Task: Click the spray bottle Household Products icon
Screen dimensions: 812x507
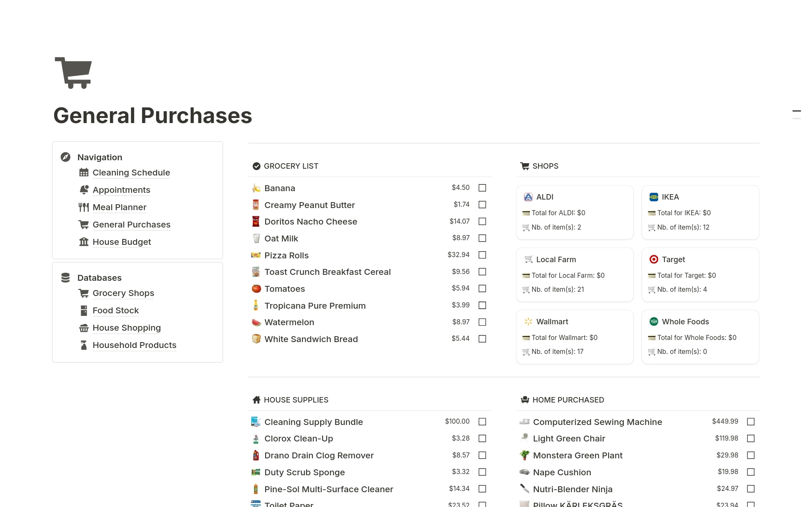Action: point(84,345)
